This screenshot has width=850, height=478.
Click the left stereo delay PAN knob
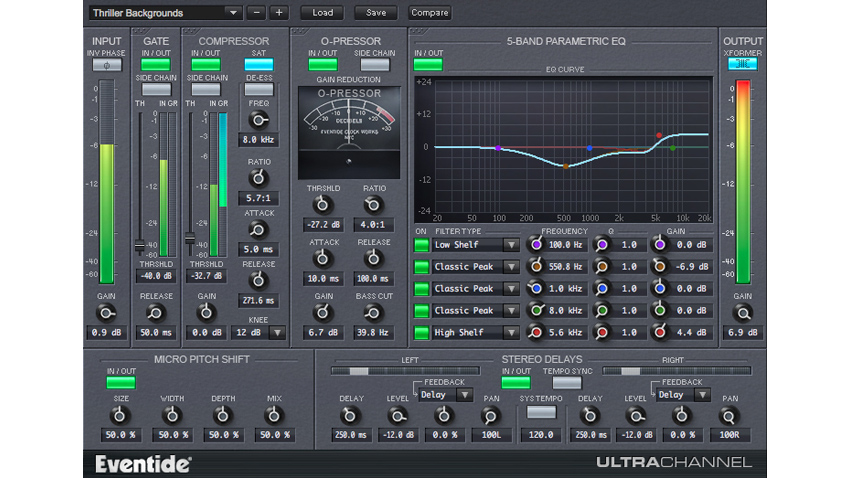coord(491,416)
